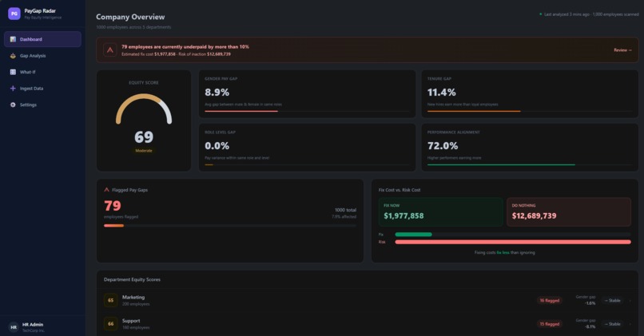Click the 'Fixing costs fix less than ignoring' caption
Viewport: 644px width, 336px height.
pyautogui.click(x=505, y=253)
